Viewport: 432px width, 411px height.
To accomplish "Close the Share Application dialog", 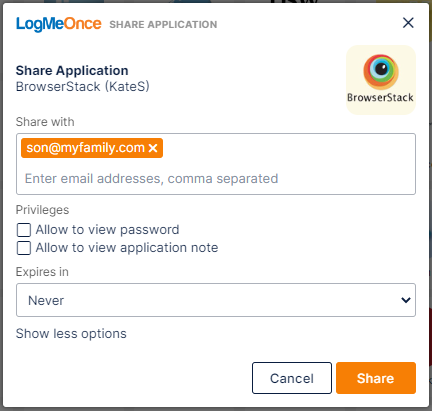I will point(408,23).
